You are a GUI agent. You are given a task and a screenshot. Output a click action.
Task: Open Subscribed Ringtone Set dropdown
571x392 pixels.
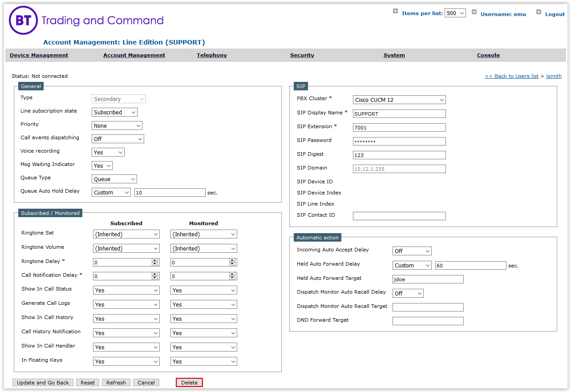(x=126, y=234)
